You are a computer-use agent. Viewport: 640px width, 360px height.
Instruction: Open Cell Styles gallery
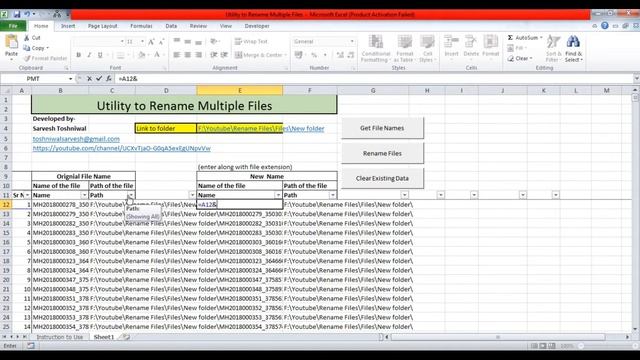point(427,49)
